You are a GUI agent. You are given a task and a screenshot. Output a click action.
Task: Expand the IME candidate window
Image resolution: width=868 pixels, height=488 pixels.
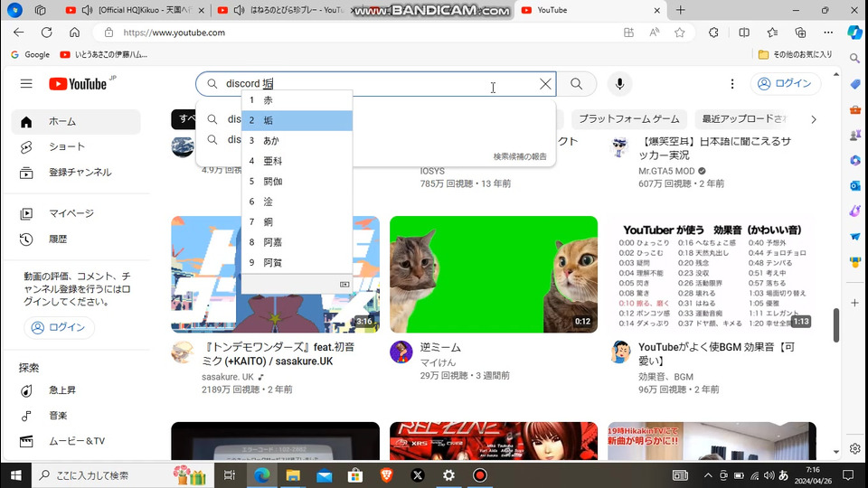[344, 285]
